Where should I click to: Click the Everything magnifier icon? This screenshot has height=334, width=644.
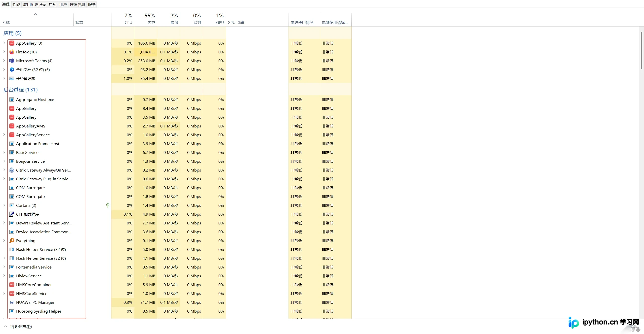tap(12, 241)
